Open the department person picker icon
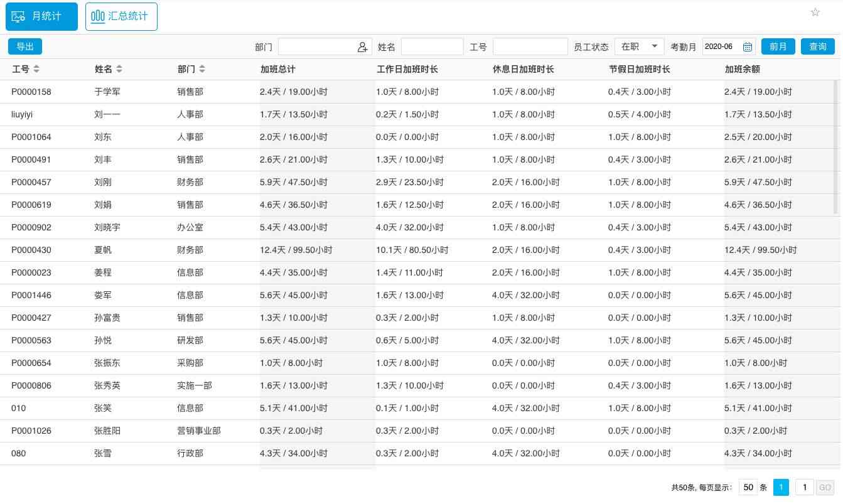Screen dimensions: 843x504 click(362, 47)
